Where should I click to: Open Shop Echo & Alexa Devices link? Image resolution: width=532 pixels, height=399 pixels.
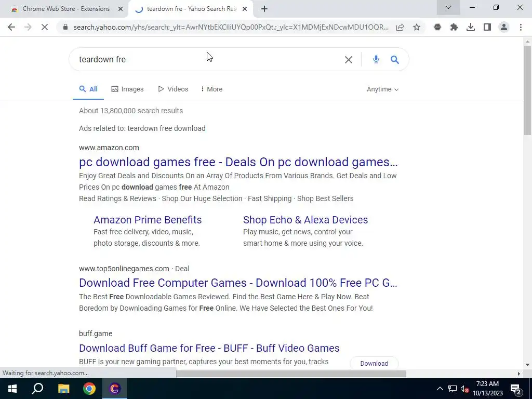pos(305,220)
